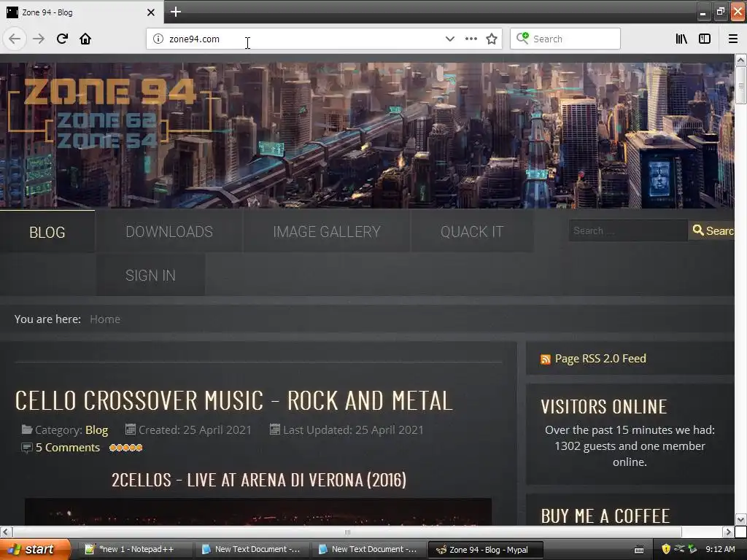Open page actions three-dot menu
This screenshot has width=747, height=560.
[471, 39]
